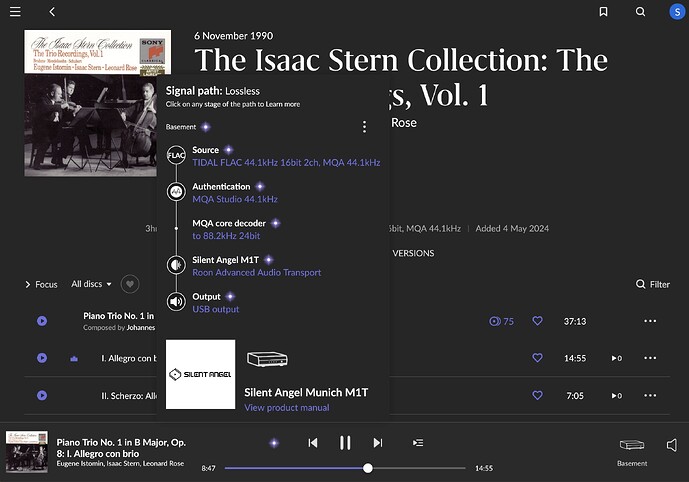
Task: Click the FLAC source stage icon
Action: pyautogui.click(x=176, y=155)
